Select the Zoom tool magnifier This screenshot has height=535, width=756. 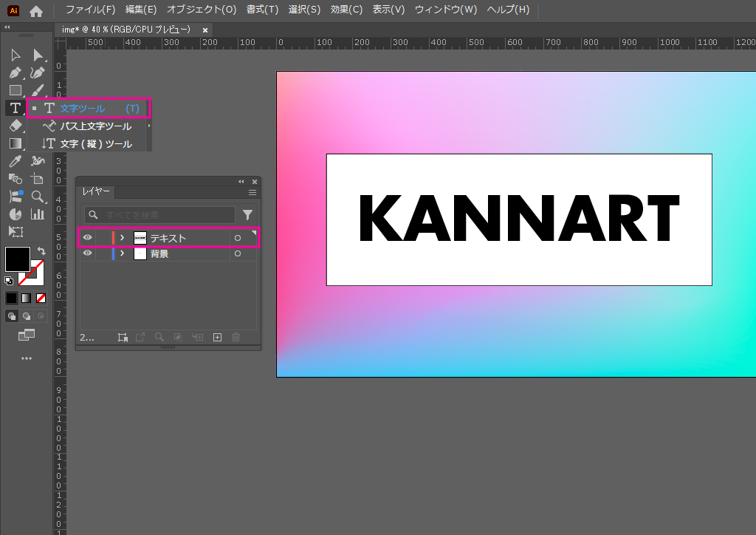point(38,197)
